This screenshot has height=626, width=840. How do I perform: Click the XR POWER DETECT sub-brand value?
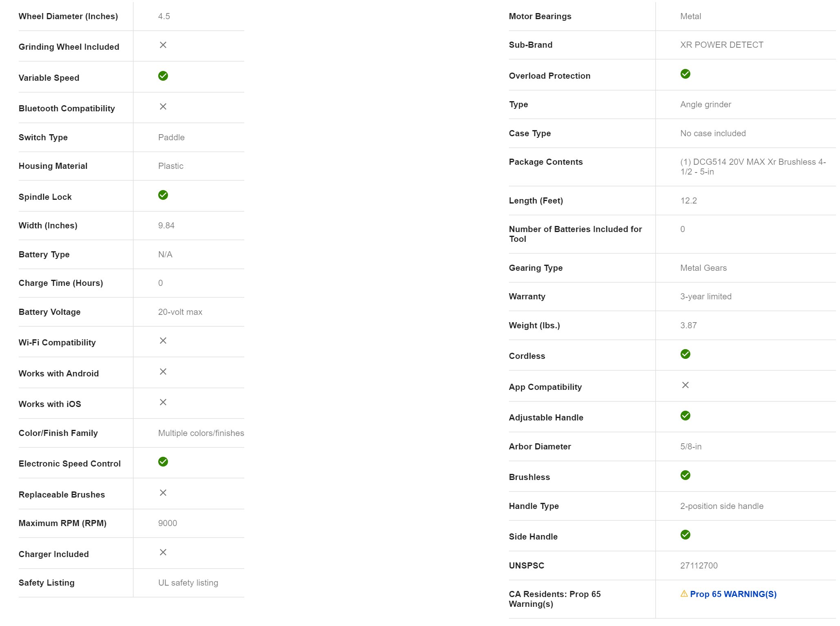[x=721, y=45]
